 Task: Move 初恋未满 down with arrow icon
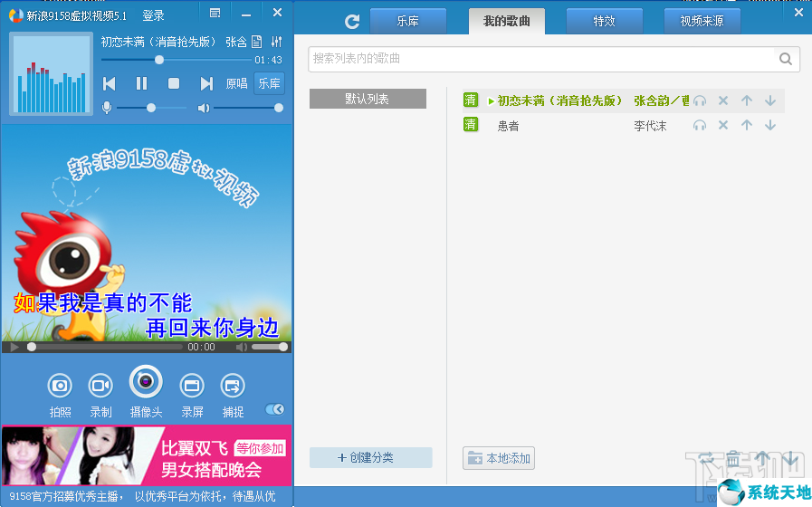pos(770,100)
